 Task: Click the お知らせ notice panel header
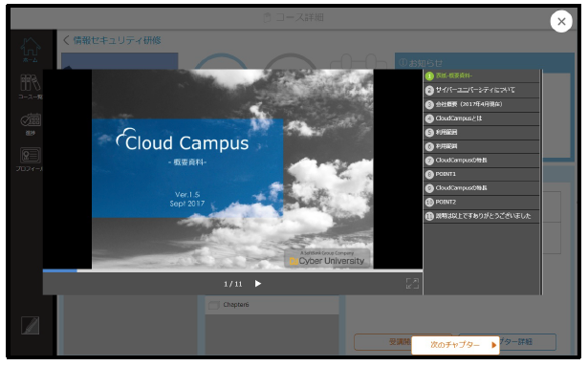[484, 63]
